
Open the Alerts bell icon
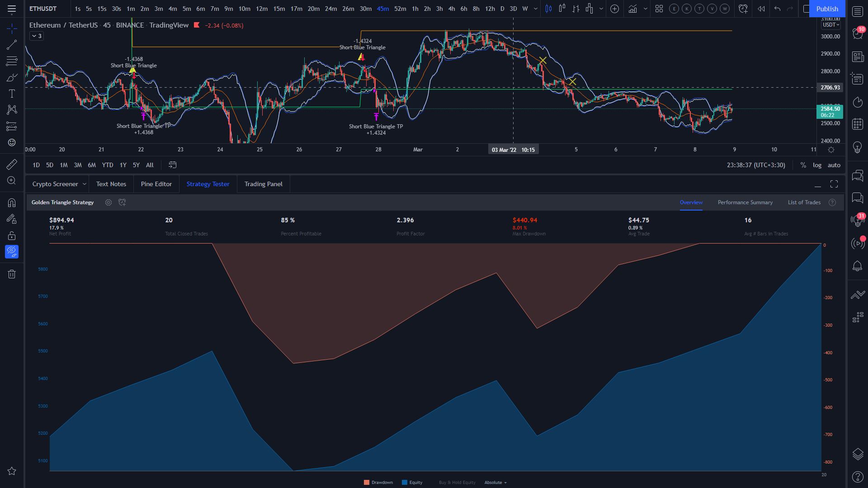tap(858, 266)
